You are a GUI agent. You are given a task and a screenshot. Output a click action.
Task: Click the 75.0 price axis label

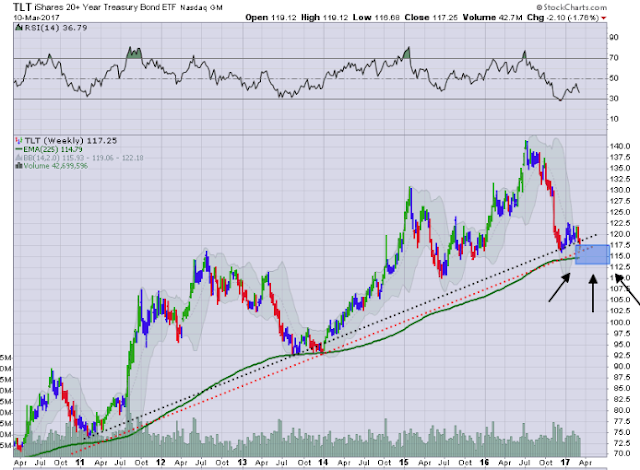coord(620,432)
